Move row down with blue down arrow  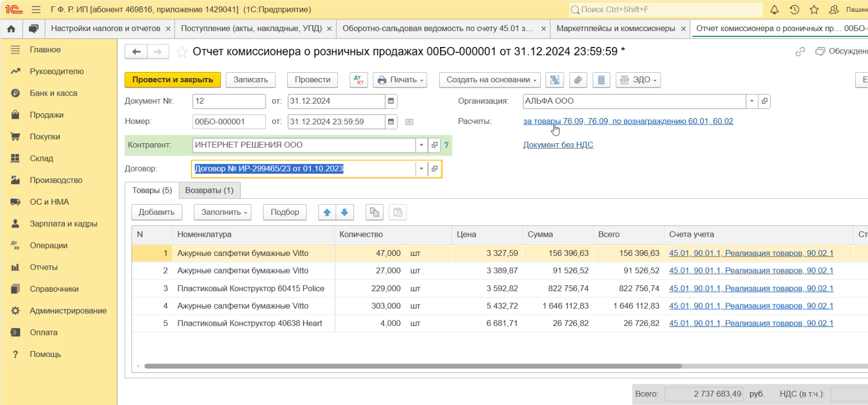click(x=344, y=213)
